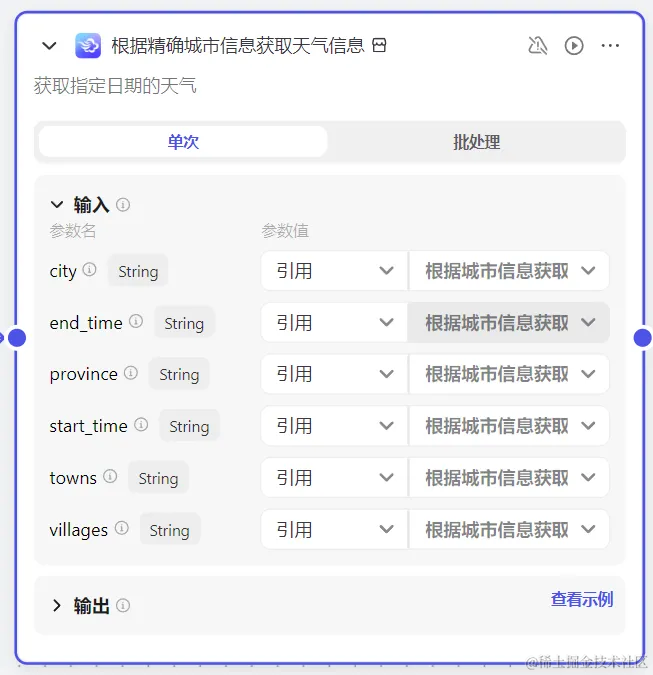Open the plugin store icon beside title
Screen dimensions: 653x675
coord(379,45)
